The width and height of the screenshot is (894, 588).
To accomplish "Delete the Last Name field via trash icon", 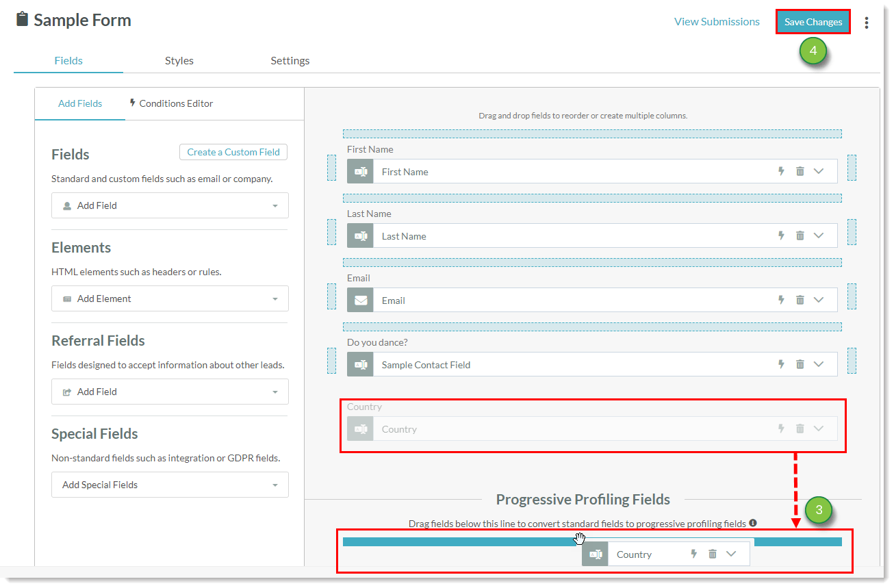I will click(800, 235).
